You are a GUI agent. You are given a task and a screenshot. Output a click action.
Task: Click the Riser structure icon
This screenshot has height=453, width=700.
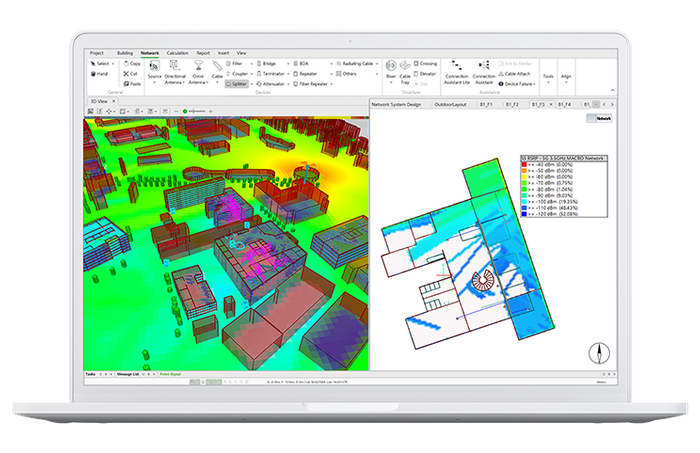[x=391, y=66]
